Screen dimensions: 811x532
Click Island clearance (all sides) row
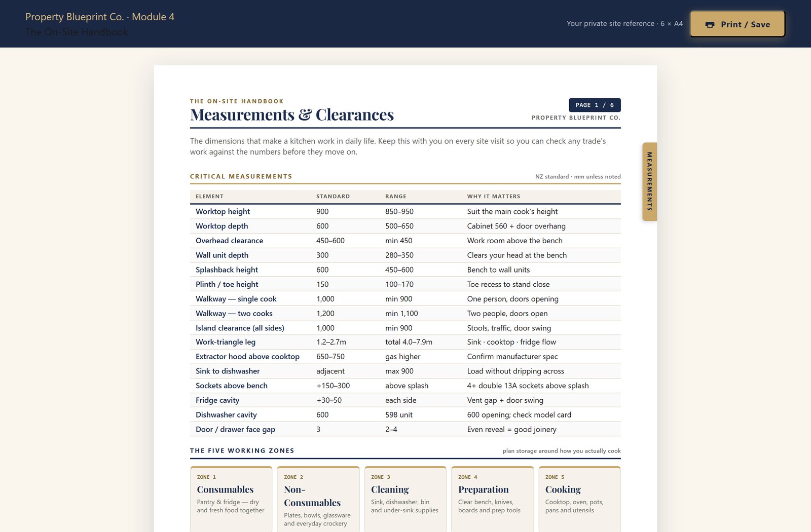pos(405,328)
